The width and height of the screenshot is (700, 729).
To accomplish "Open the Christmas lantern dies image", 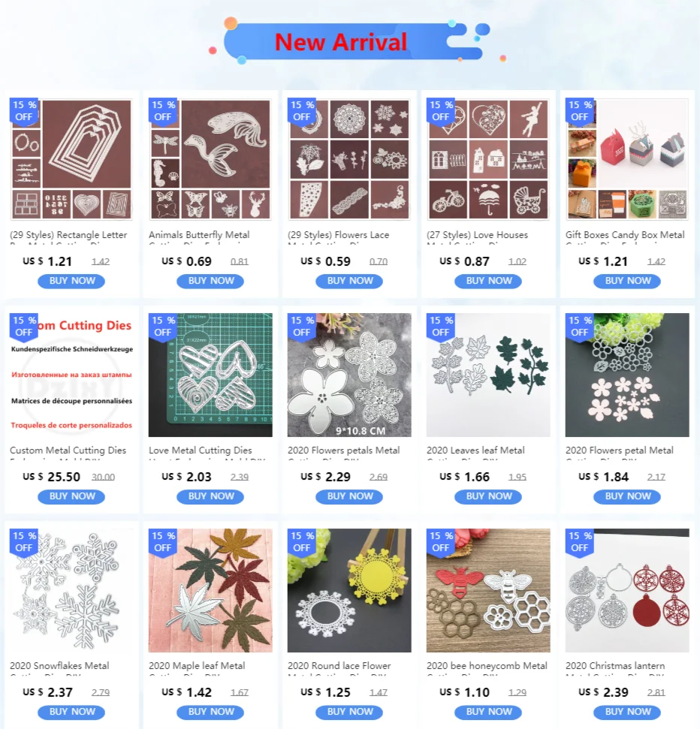I will [x=627, y=590].
